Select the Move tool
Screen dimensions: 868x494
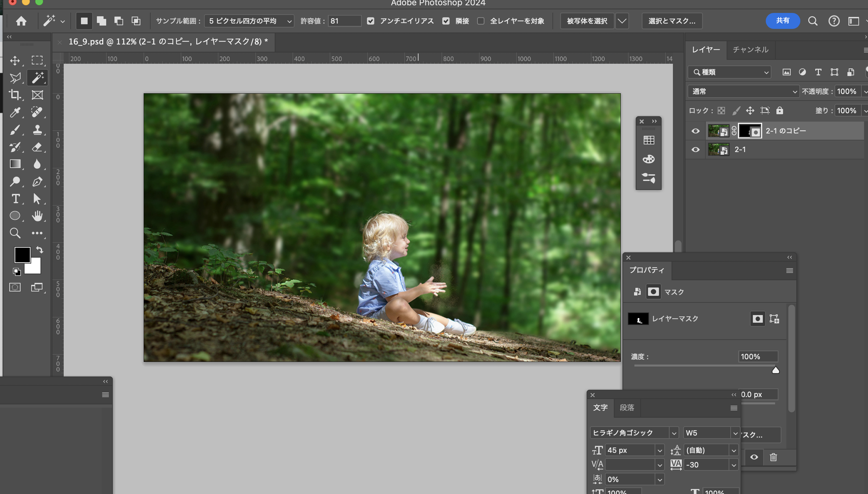[x=15, y=60]
